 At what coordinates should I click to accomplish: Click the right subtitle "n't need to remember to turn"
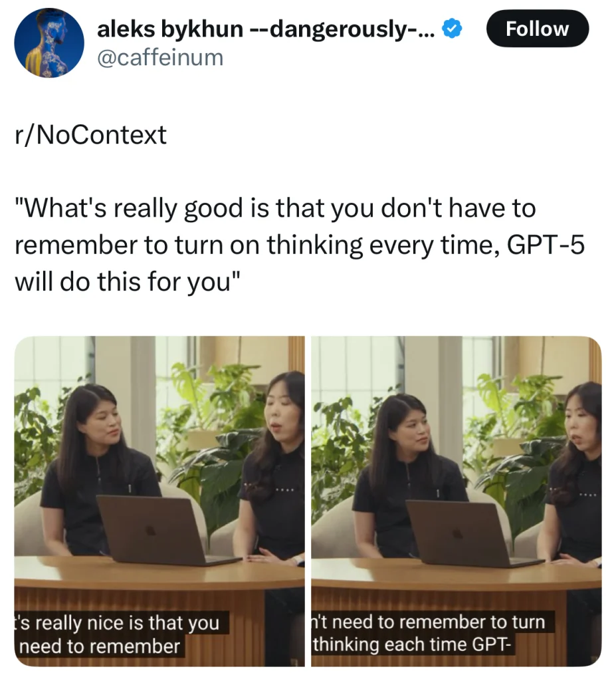point(429,622)
